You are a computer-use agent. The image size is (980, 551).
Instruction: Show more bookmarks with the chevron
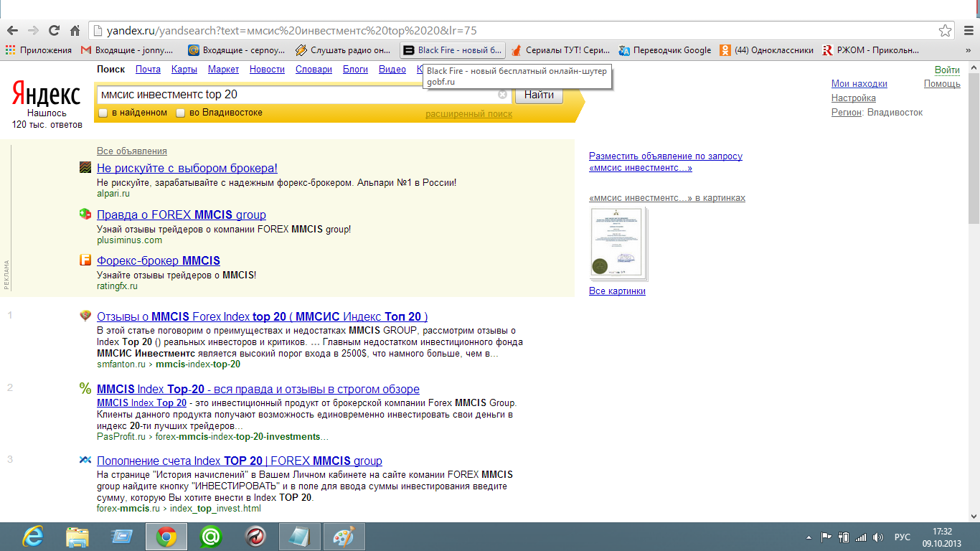point(969,50)
